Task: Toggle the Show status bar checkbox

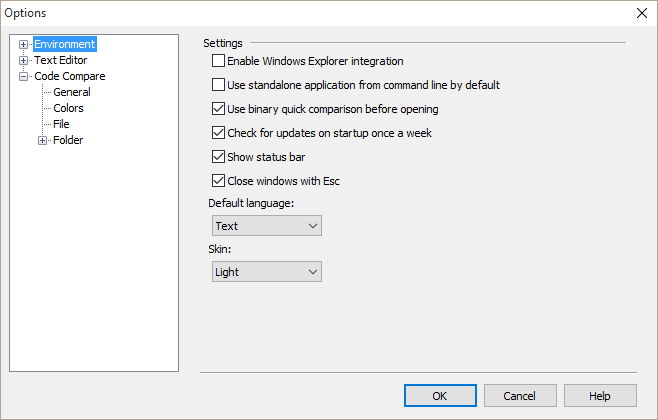Action: [x=219, y=156]
